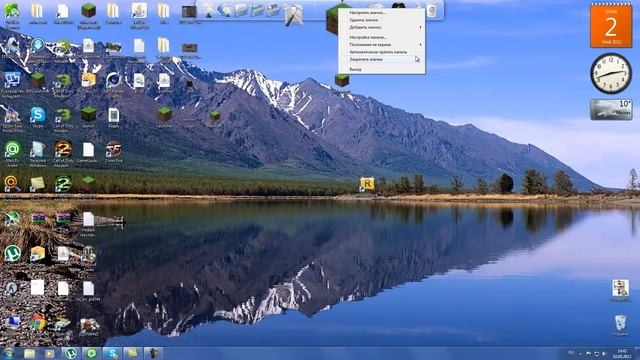
Task: Click the Windows Start orb
Action: click(7, 353)
